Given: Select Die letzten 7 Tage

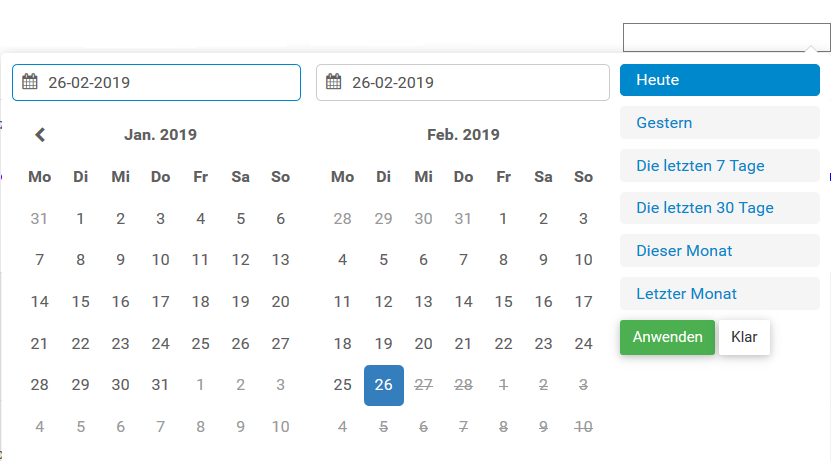Looking at the screenshot, I should (x=719, y=166).
